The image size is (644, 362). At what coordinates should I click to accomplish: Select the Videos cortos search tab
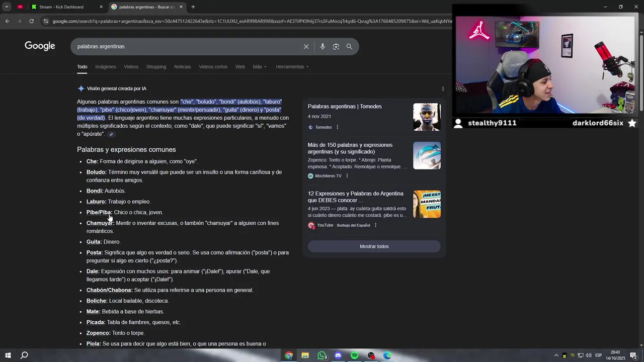click(213, 67)
